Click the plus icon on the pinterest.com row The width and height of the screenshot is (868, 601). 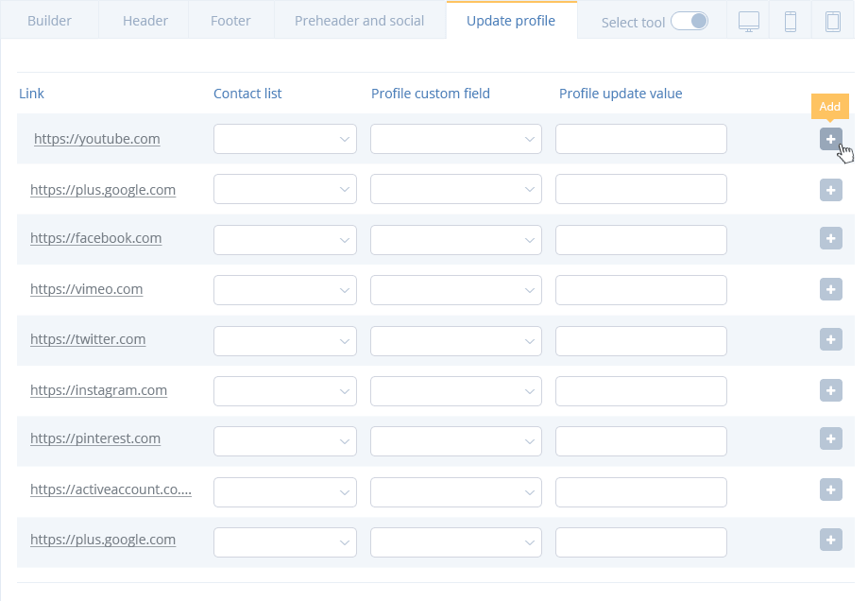[x=830, y=439]
